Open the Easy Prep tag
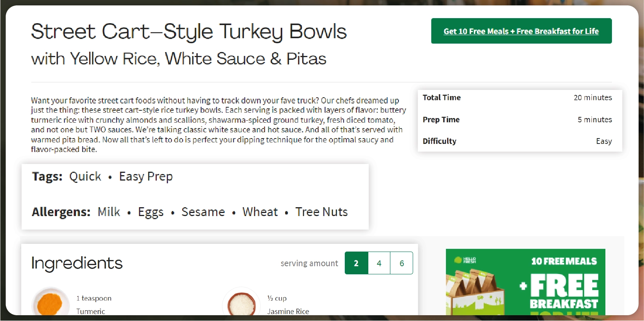 tap(146, 177)
